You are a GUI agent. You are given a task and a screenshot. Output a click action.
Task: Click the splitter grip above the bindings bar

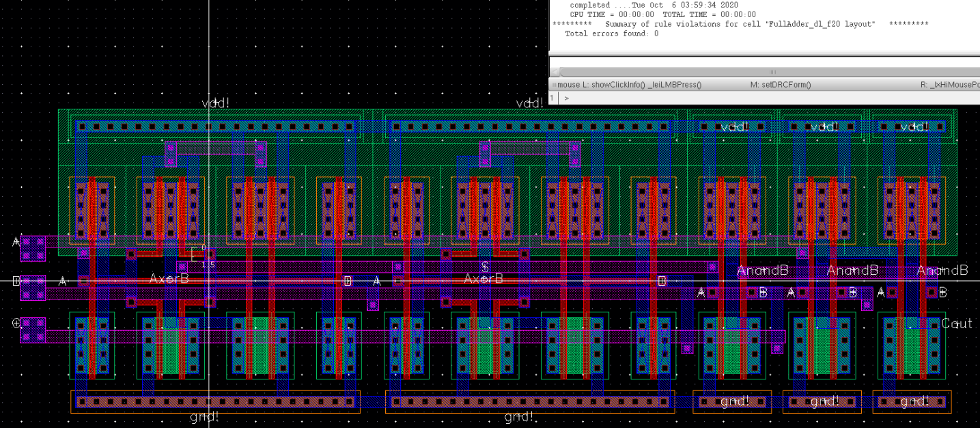(x=772, y=71)
